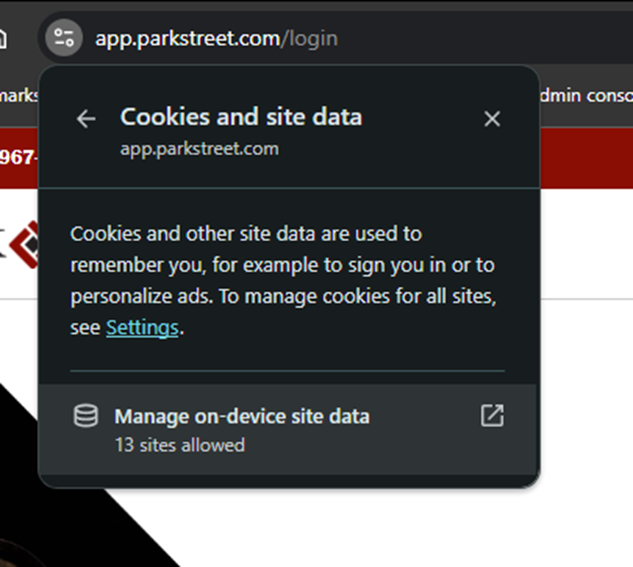The height and width of the screenshot is (567, 633).
Task: Click the partially visible home icon
Action: pyautogui.click(x=2, y=39)
